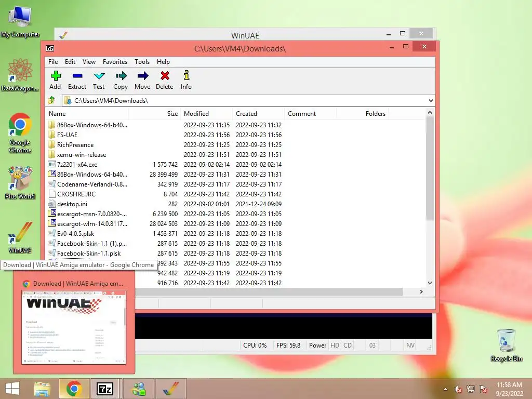
Task: Click the HD indicator in WinUAE status bar
Action: click(x=335, y=345)
